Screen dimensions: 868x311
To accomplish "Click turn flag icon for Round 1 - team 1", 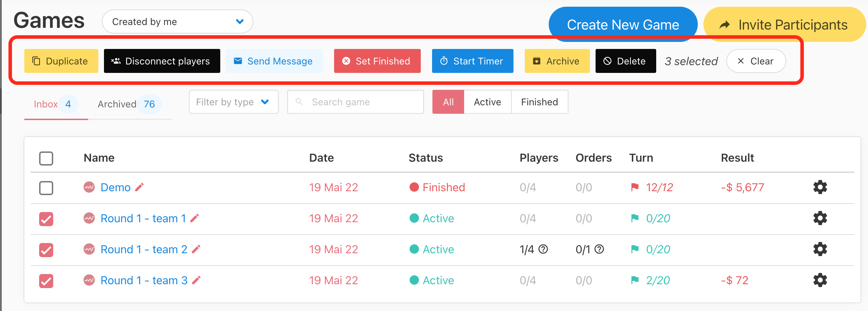I will [x=635, y=218].
